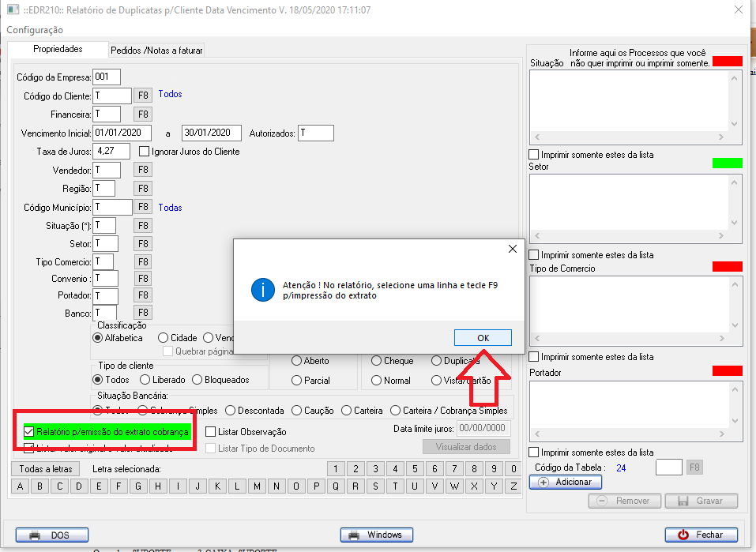Click the Todas a letras button
Viewport: 756px width, 552px height.
point(45,469)
